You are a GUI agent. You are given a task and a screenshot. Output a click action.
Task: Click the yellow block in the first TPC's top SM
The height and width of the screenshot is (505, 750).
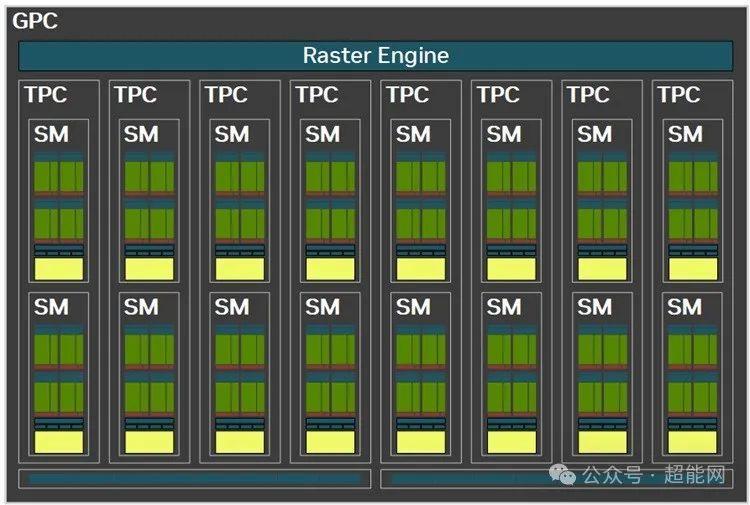pos(59,269)
